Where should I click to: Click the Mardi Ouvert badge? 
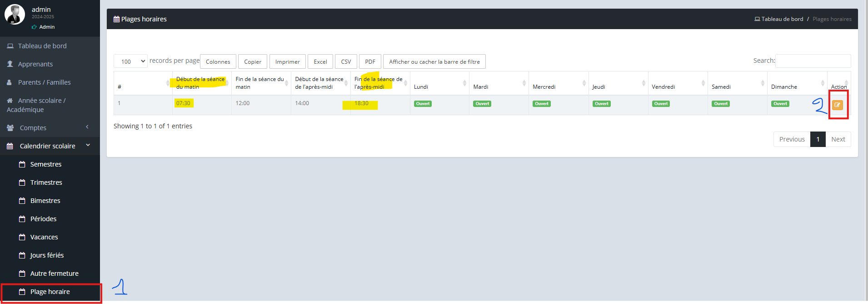click(482, 104)
